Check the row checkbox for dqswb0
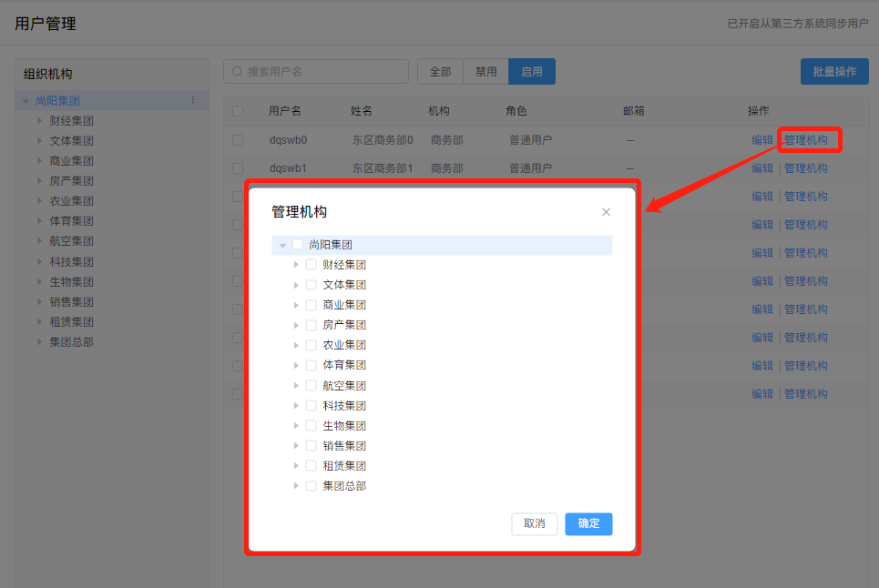 coord(238,140)
